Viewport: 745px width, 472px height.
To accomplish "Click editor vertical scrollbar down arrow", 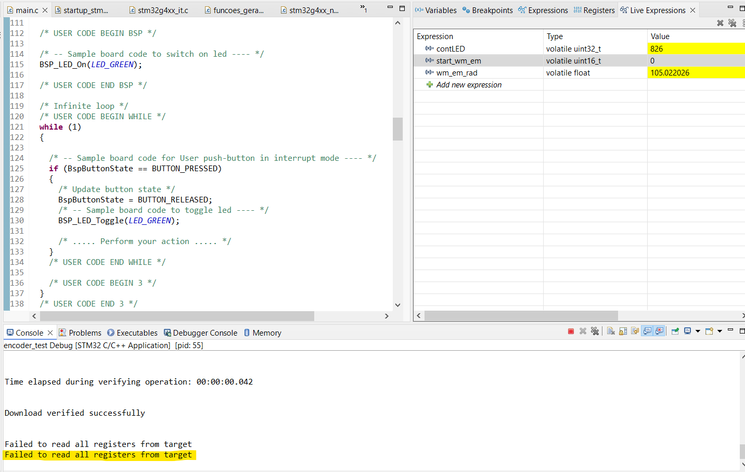I will (x=398, y=305).
